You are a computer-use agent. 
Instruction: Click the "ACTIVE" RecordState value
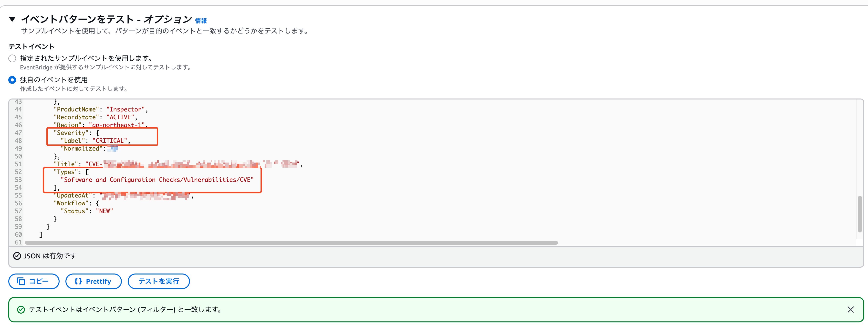(x=120, y=117)
